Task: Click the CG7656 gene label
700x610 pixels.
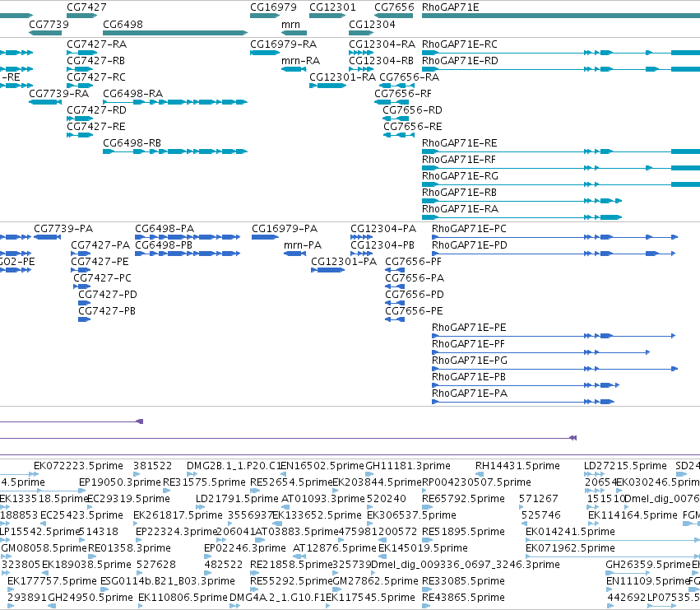Action: (394, 7)
